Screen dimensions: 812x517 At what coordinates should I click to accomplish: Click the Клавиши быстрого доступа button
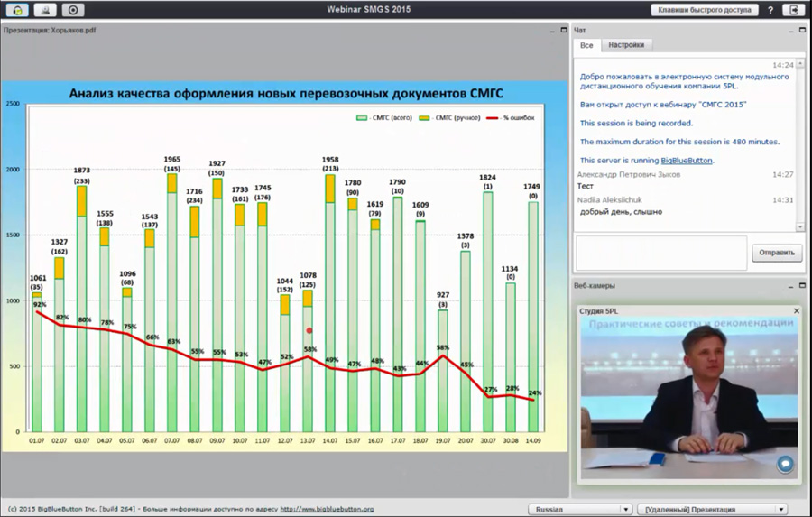[704, 10]
